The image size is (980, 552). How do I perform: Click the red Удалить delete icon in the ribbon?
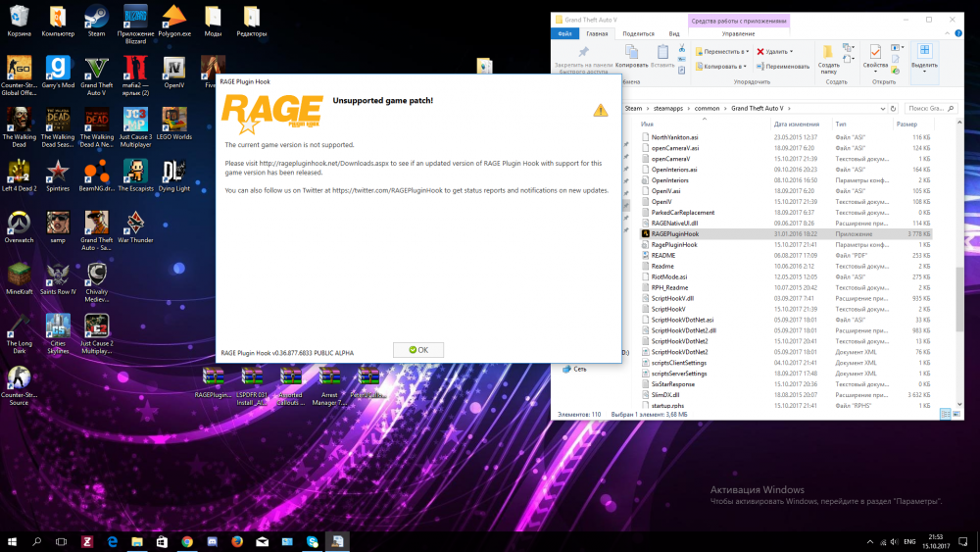[762, 51]
